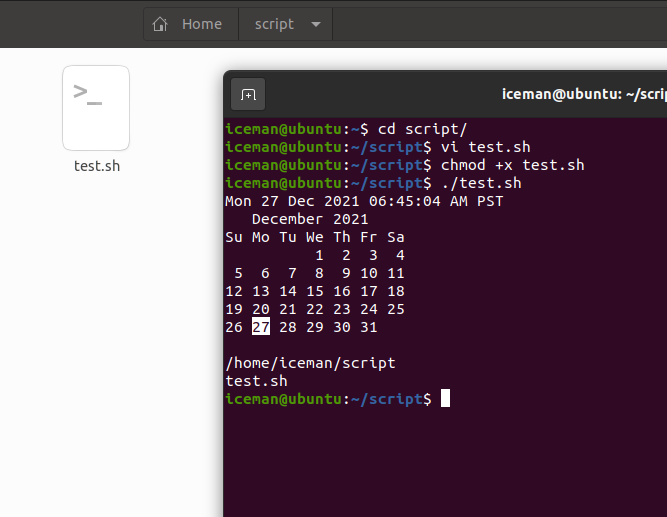Click the highlighted day 27 in calendar
This screenshot has height=517, width=667.
pos(261,327)
